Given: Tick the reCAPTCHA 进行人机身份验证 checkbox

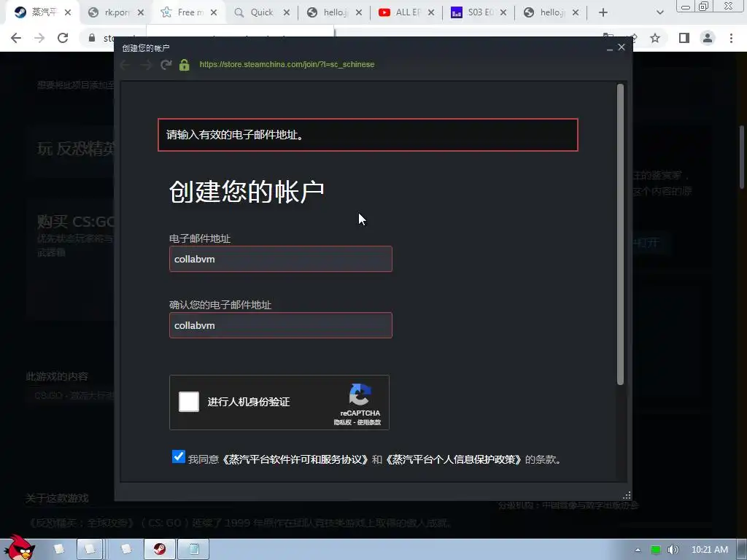Looking at the screenshot, I should [x=189, y=402].
